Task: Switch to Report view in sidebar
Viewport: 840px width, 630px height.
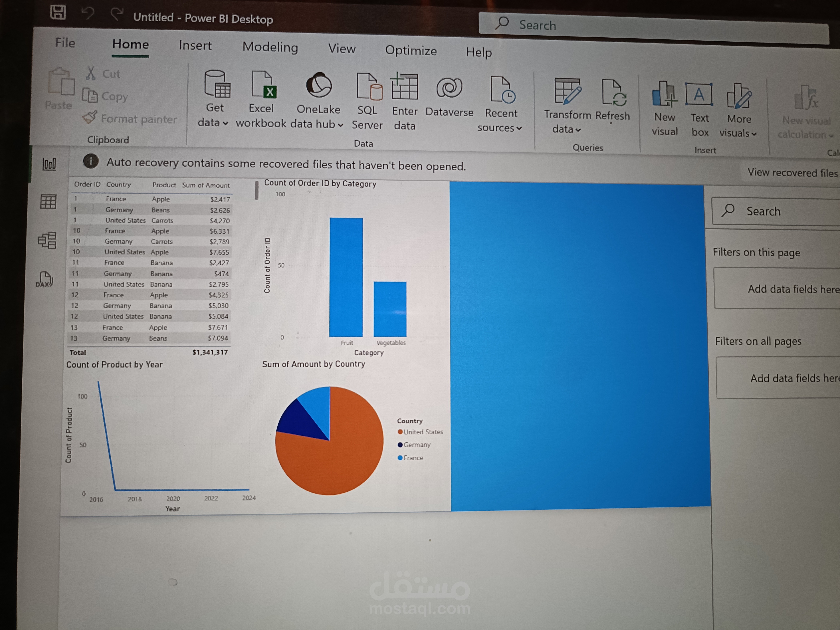Action: click(x=49, y=164)
